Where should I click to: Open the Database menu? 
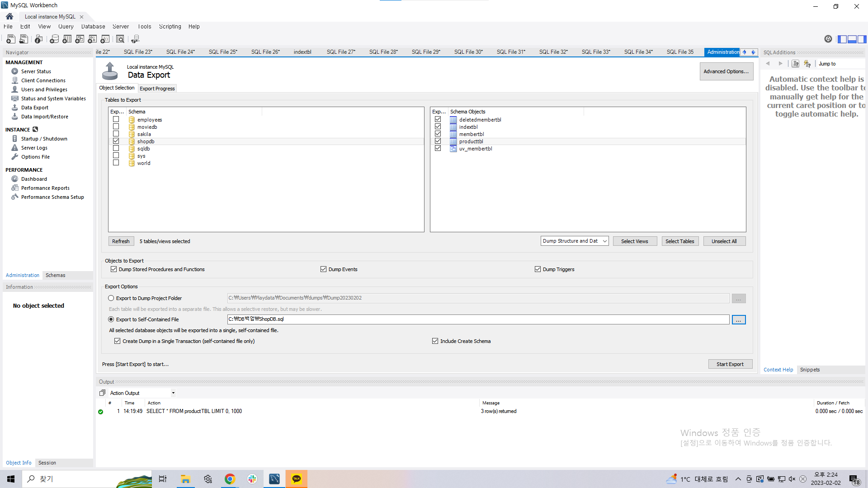click(x=93, y=27)
